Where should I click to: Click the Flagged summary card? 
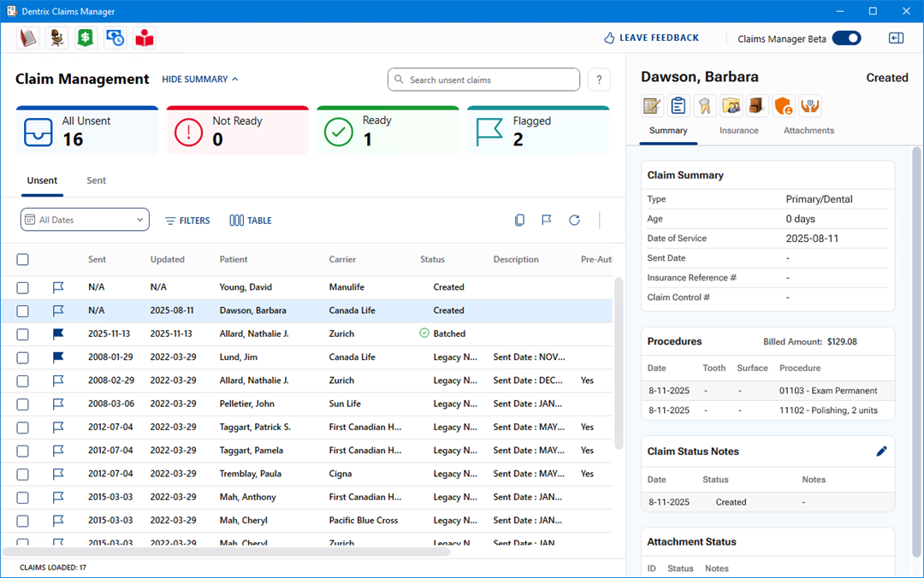click(537, 131)
